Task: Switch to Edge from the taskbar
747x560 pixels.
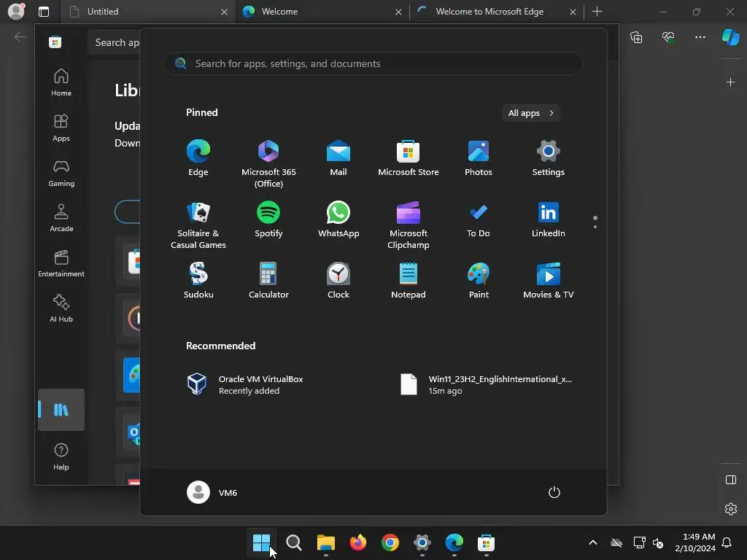Action: pyautogui.click(x=454, y=542)
